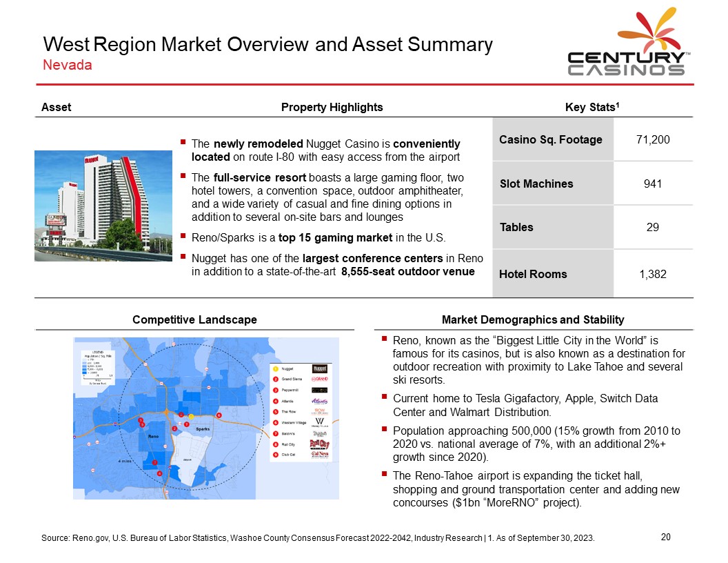The image size is (728, 563).
Task: Click red number 3 legend marker for Peppermill
Action: click(x=275, y=391)
